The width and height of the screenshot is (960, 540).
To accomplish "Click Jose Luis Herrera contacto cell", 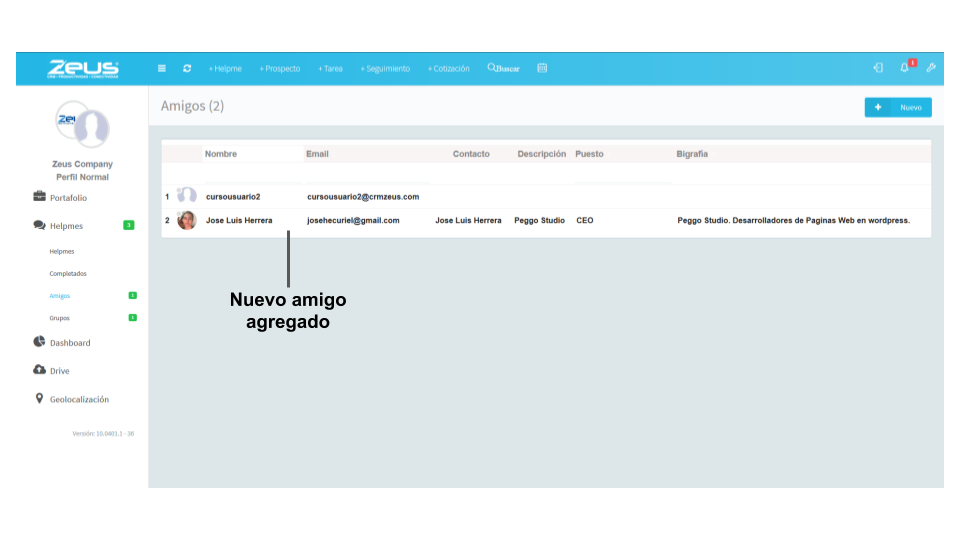I will (468, 220).
